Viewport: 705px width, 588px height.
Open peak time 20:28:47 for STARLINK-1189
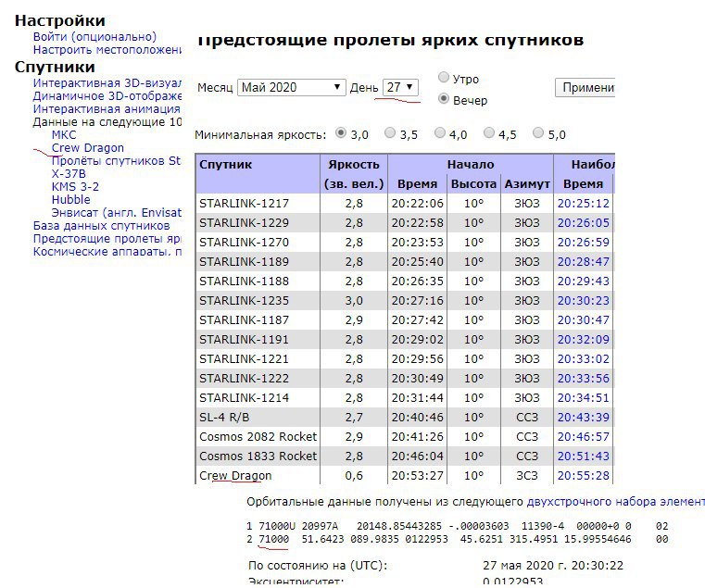point(583,262)
